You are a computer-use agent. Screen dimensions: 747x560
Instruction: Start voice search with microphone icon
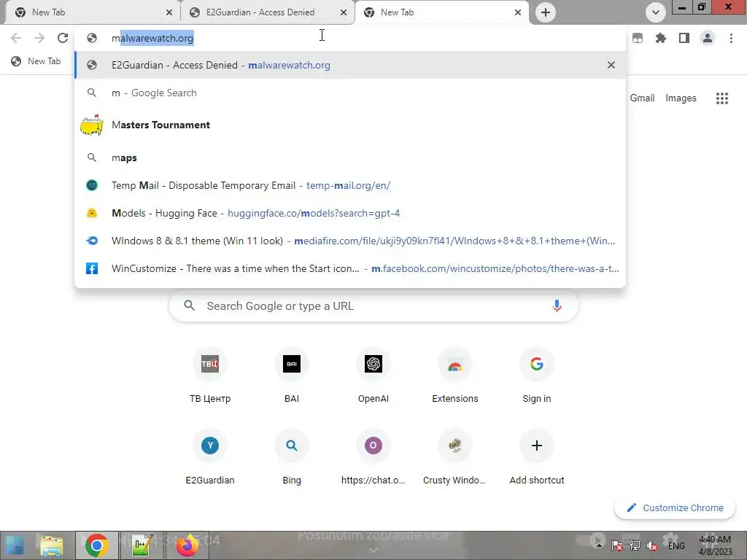coord(557,306)
